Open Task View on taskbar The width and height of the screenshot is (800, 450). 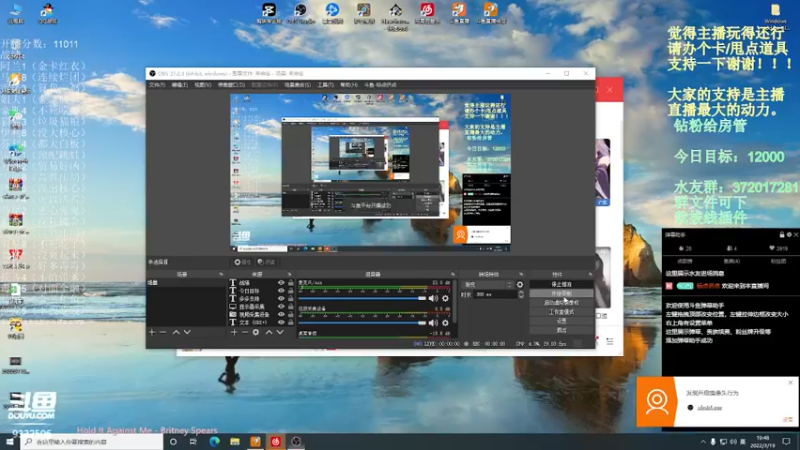pos(193,441)
